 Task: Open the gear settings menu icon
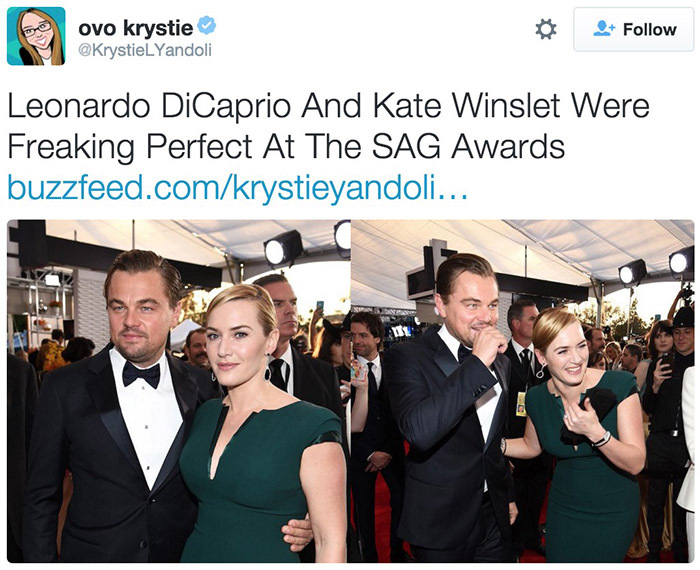pos(546,29)
